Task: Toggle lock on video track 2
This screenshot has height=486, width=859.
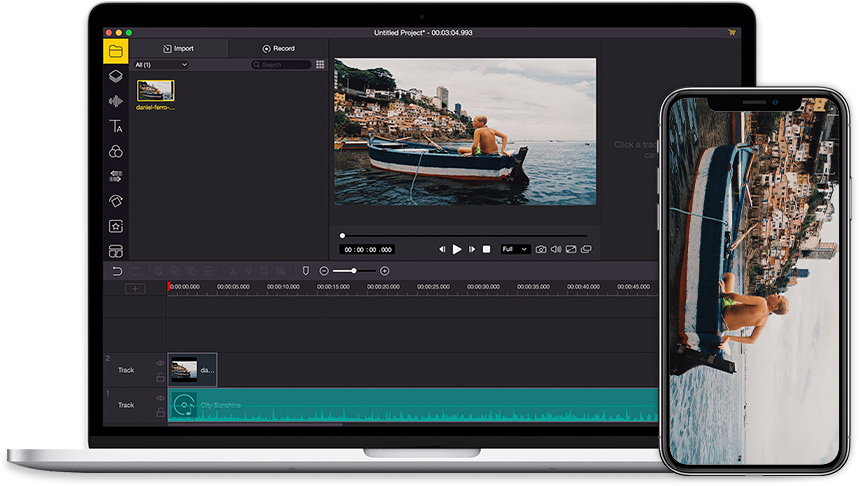Action: point(160,377)
